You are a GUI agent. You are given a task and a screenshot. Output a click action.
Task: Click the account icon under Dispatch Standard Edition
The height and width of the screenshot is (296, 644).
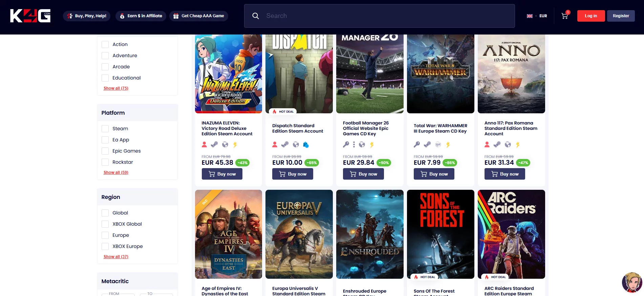click(275, 145)
